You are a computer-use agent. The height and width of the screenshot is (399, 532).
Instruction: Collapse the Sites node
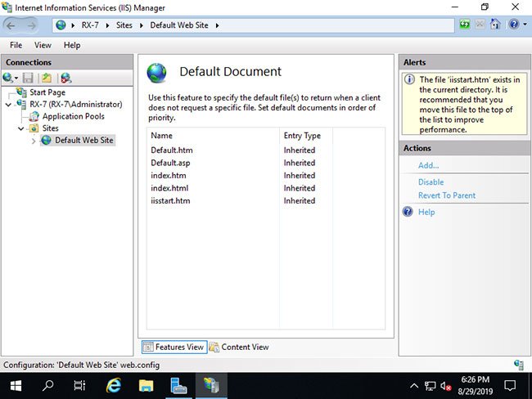tap(21, 129)
